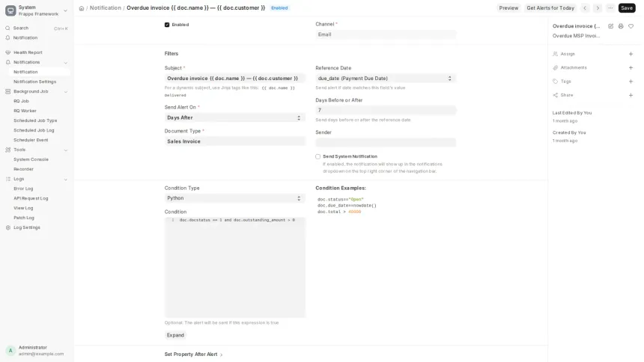Open Condition Type dropdown
The width and height of the screenshot is (644, 362).
[234, 198]
